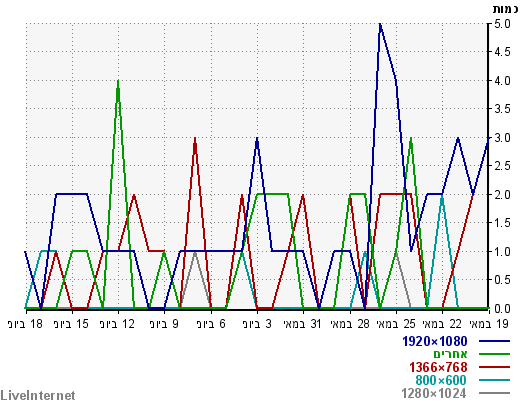Image resolution: width=520 pixels, height=405 pixels.
Task: Click the 4.0 y-axis value
Action: [502, 81]
